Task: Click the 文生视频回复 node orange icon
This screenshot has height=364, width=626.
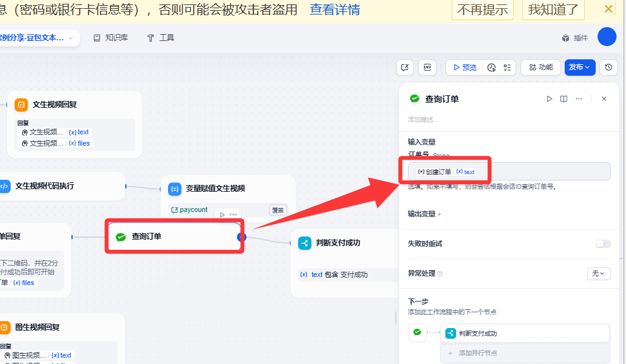Action: pyautogui.click(x=21, y=105)
